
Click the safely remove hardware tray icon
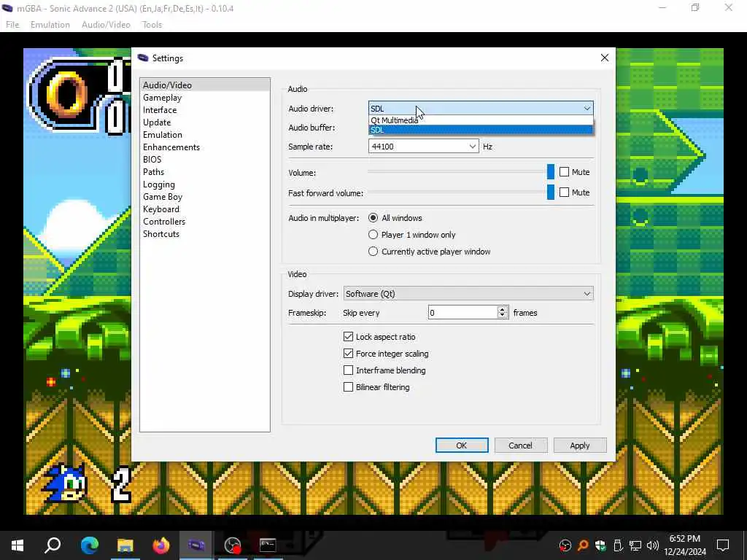click(x=618, y=545)
